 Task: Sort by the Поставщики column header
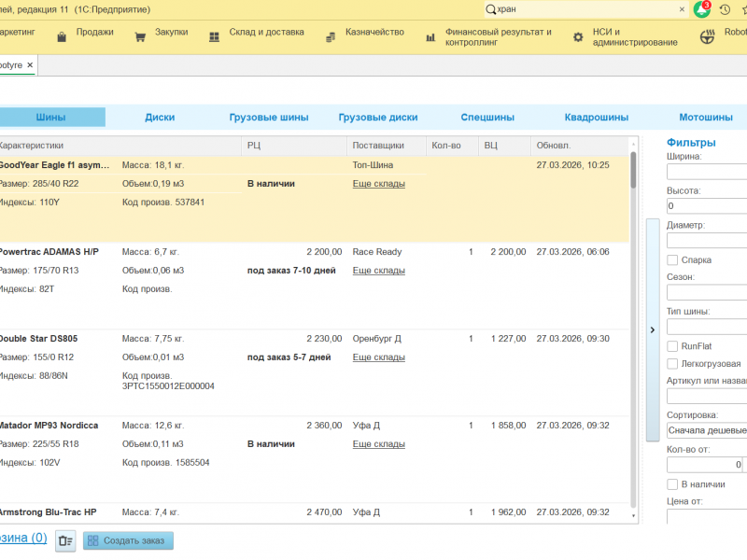click(x=387, y=146)
